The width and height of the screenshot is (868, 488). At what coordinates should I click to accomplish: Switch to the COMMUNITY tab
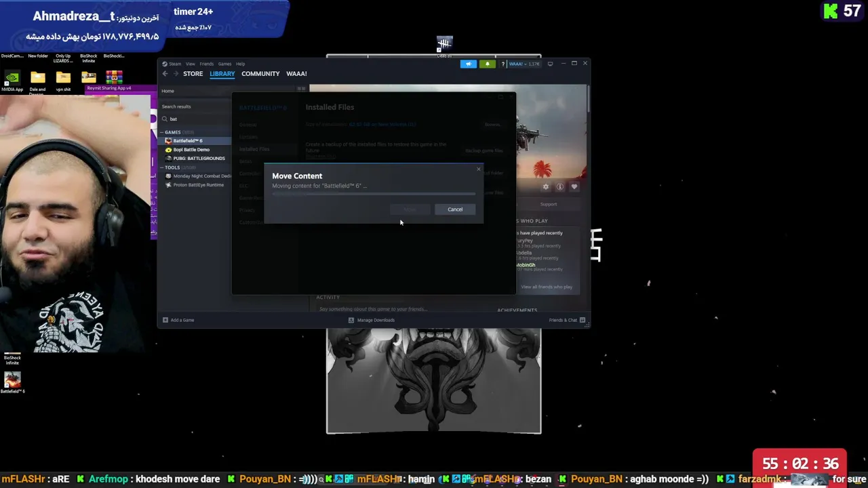tap(260, 74)
